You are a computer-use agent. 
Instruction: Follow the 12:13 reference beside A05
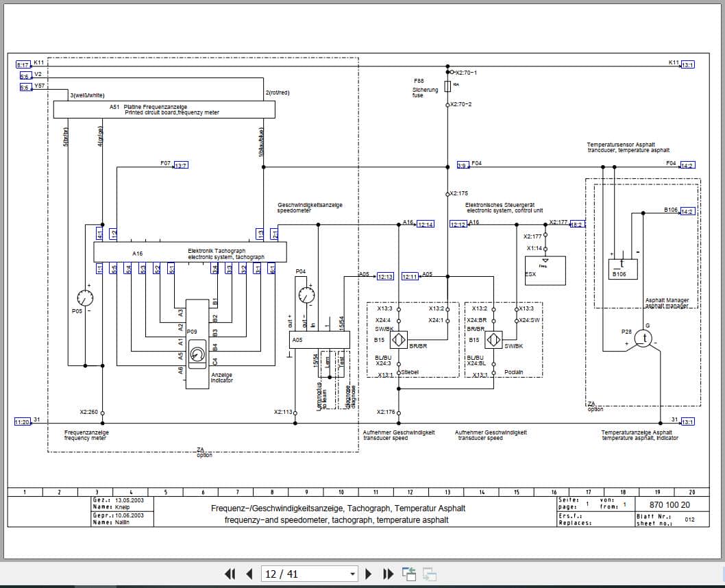pyautogui.click(x=385, y=276)
